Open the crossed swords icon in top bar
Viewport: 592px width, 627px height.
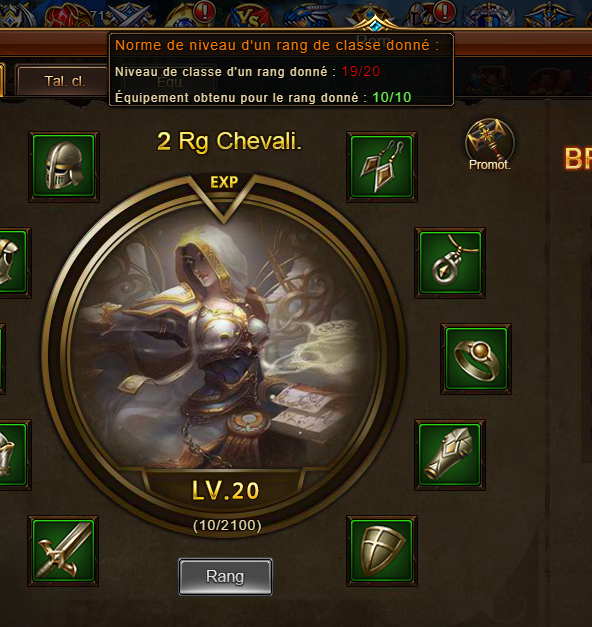click(x=130, y=15)
